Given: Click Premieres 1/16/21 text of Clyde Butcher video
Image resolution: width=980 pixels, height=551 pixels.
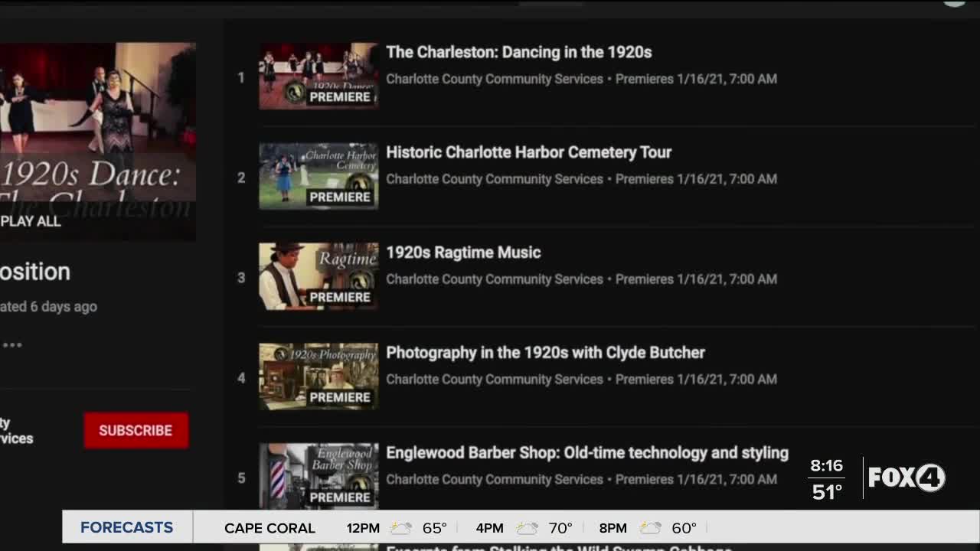Looking at the screenshot, I should (x=696, y=380).
